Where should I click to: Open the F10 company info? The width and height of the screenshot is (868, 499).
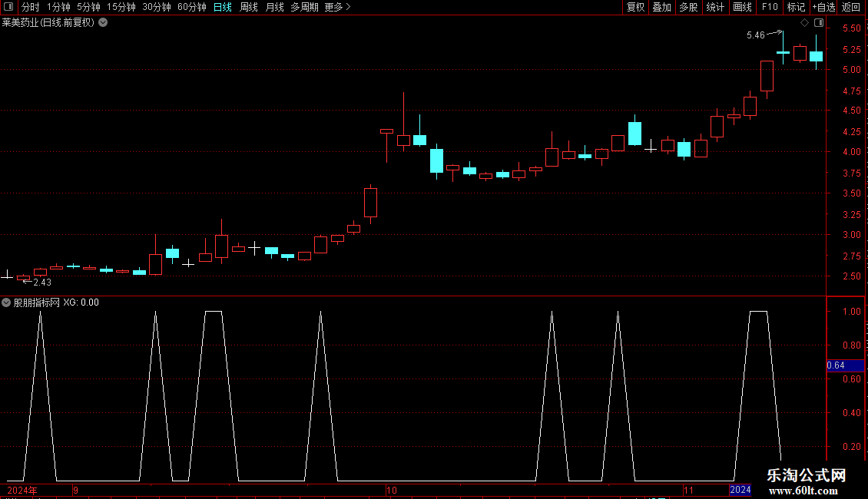click(770, 7)
